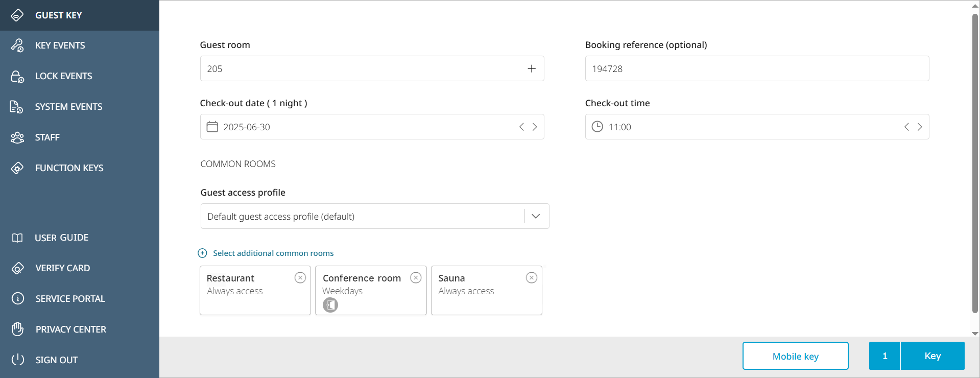Remove the Conference room card

pos(416,277)
